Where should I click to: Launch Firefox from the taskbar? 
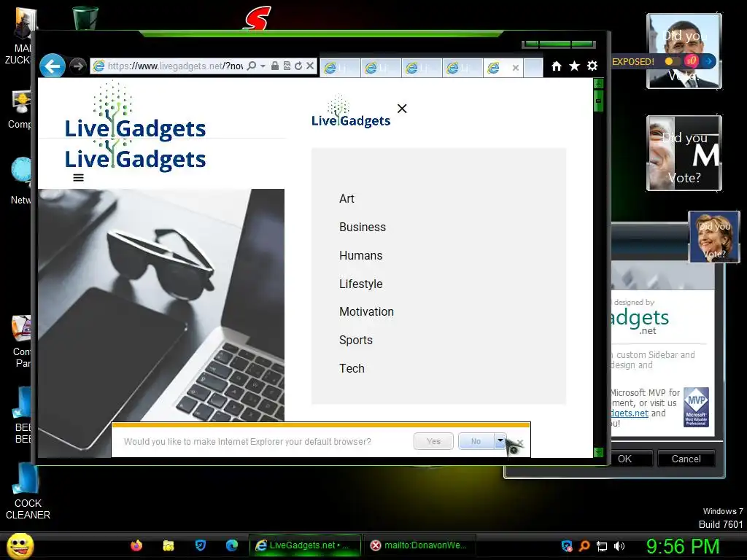136,545
